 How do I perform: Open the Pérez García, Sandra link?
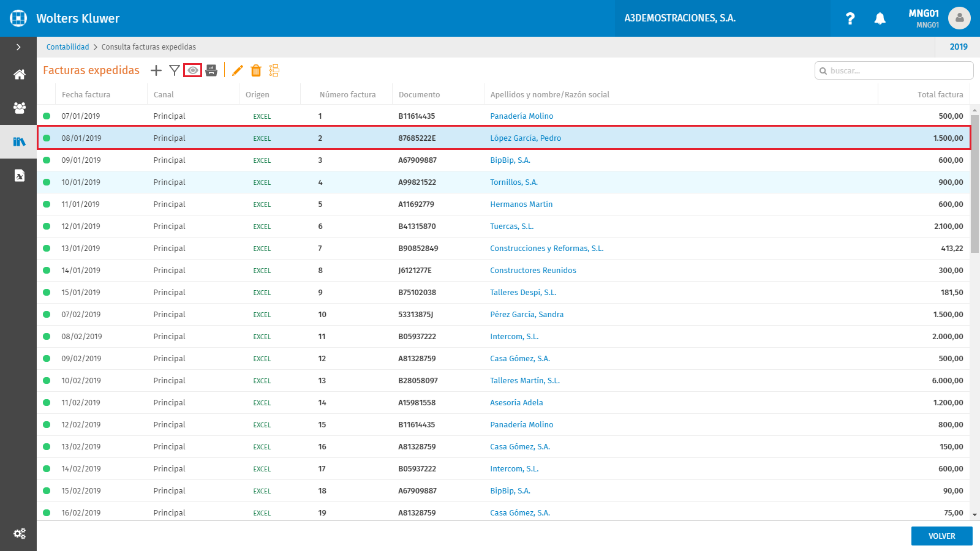[x=527, y=314]
